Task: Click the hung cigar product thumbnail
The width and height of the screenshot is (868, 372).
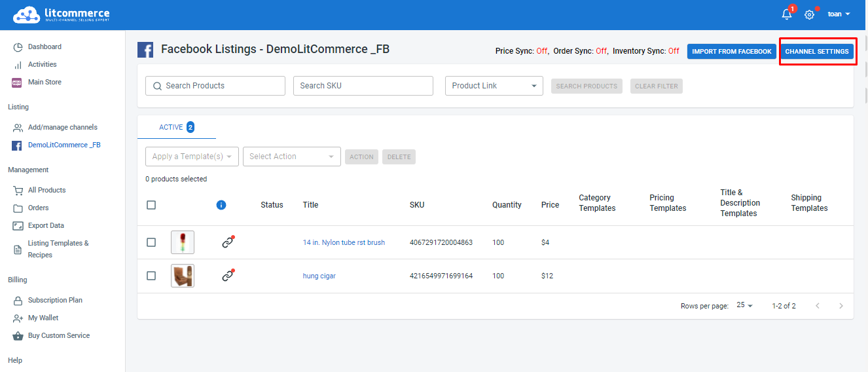Action: coord(183,276)
